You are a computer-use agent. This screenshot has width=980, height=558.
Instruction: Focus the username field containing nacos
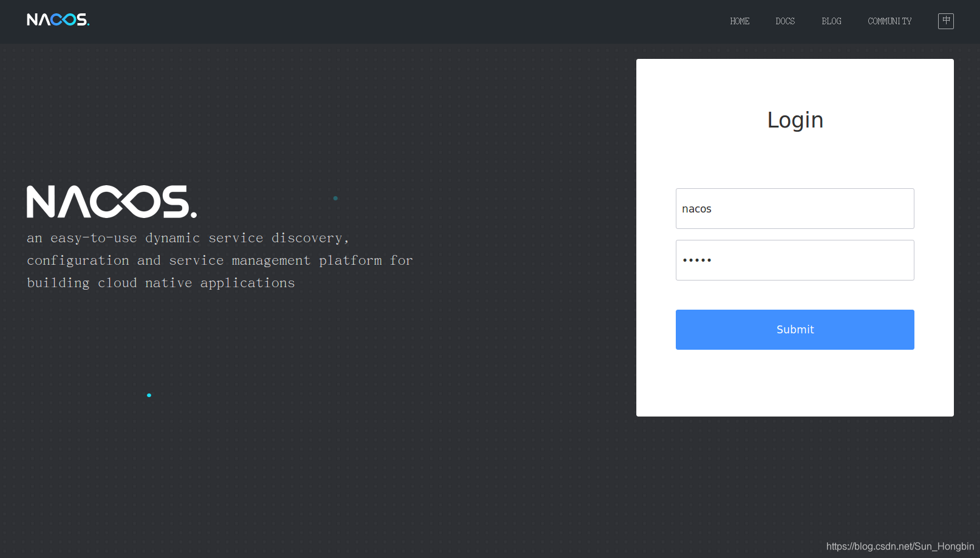tap(795, 208)
